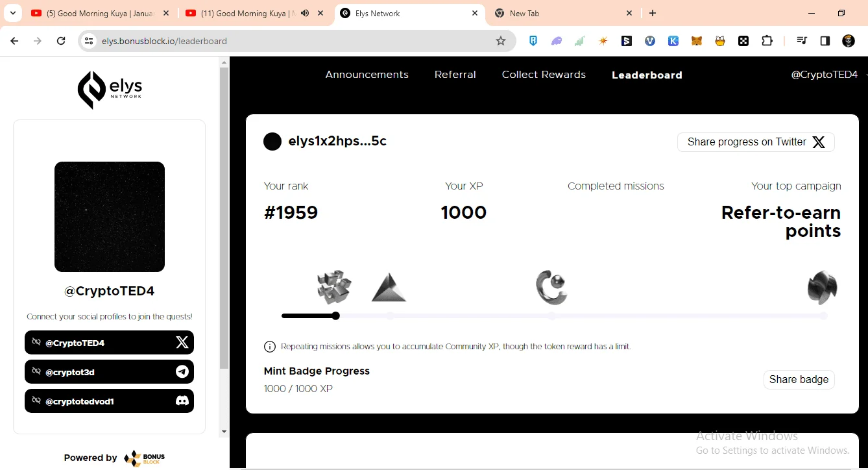The height and width of the screenshot is (470, 868).
Task: Click Share progress on Twitter button
Action: [x=756, y=142]
